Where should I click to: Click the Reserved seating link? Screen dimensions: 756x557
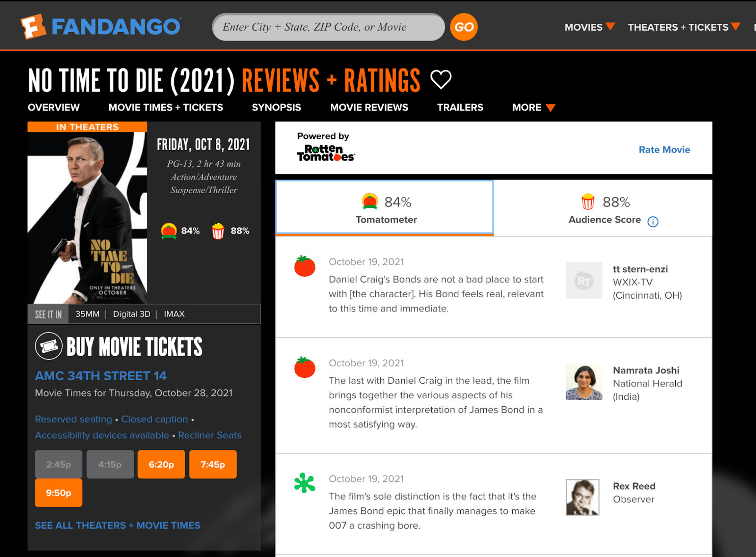click(x=74, y=419)
